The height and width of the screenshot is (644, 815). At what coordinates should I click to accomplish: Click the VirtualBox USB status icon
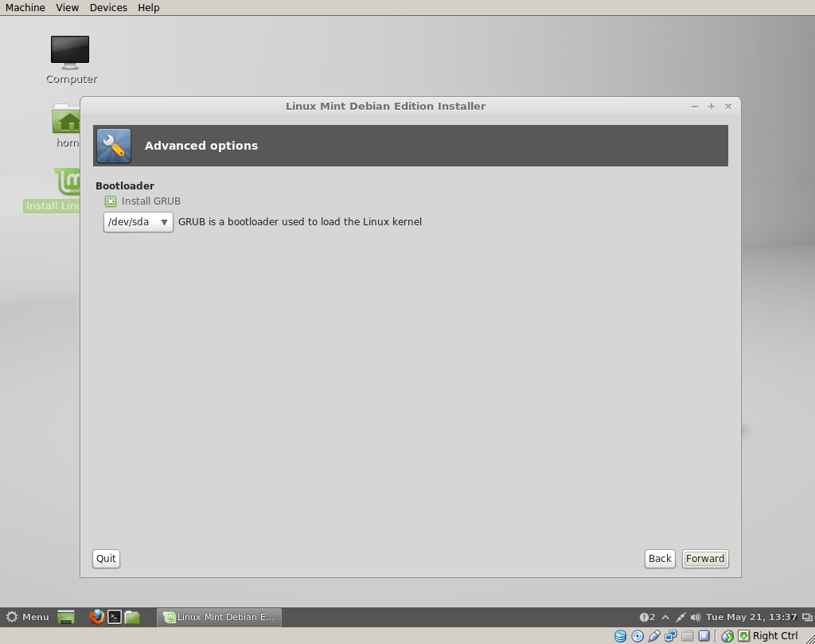point(655,635)
